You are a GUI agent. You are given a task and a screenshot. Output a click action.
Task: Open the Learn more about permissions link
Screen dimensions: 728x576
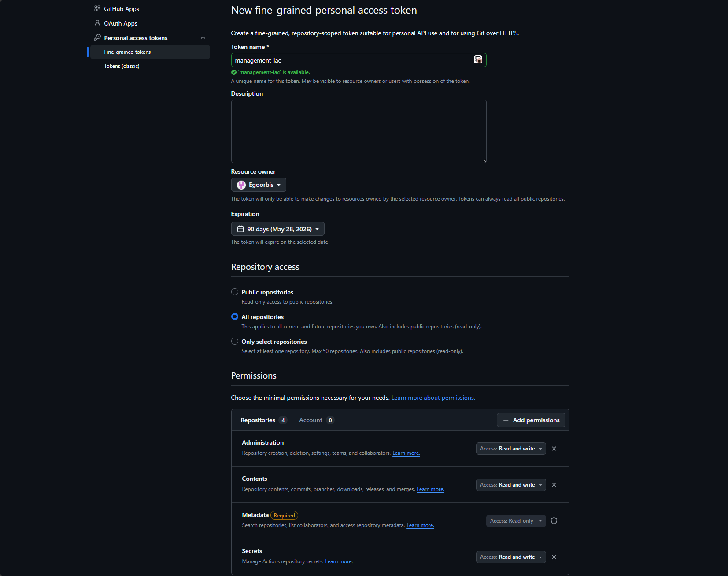(433, 398)
